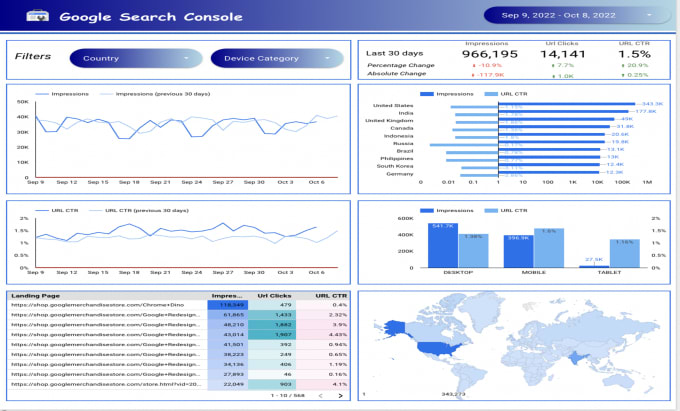Click the TABLET axis label
680x411 pixels.
point(609,272)
